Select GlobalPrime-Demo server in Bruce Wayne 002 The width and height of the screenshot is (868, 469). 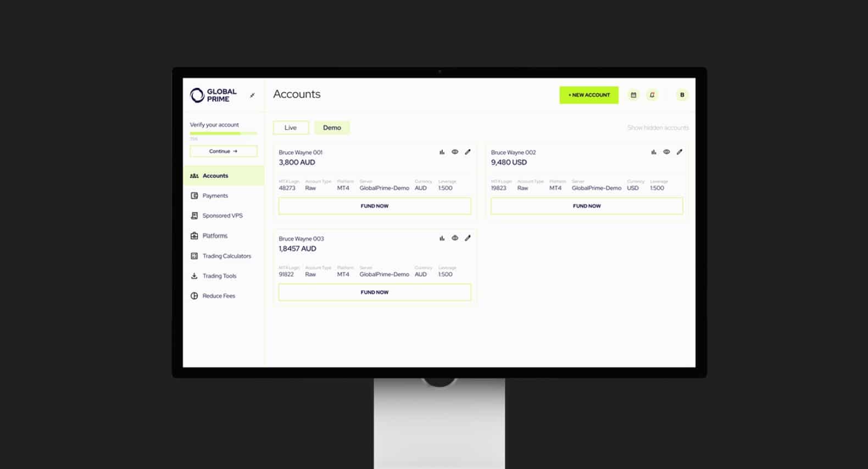tap(597, 188)
